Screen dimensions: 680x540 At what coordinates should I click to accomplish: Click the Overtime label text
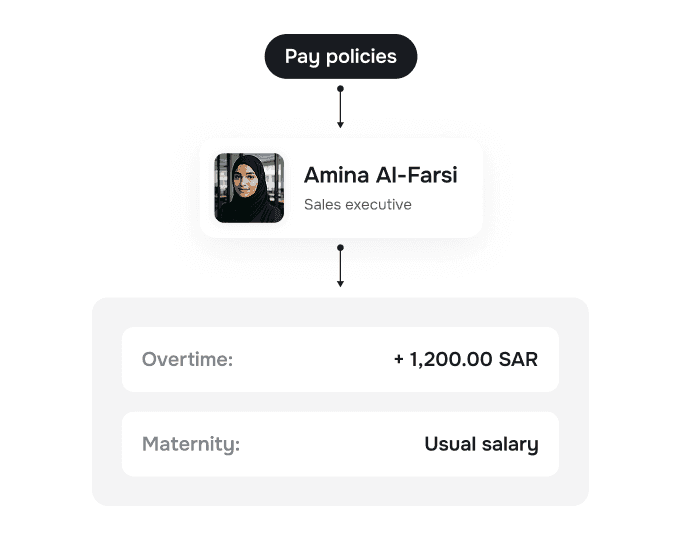[x=187, y=359]
